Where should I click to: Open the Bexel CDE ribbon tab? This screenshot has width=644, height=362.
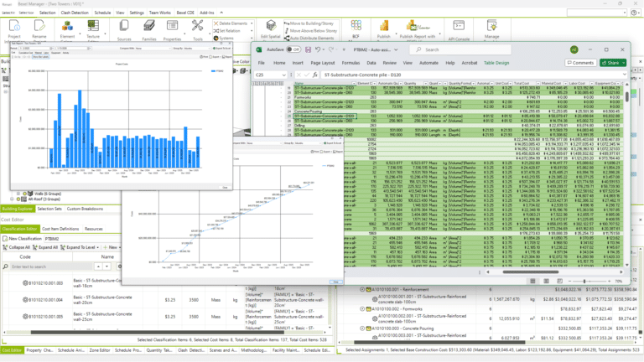coord(185,13)
